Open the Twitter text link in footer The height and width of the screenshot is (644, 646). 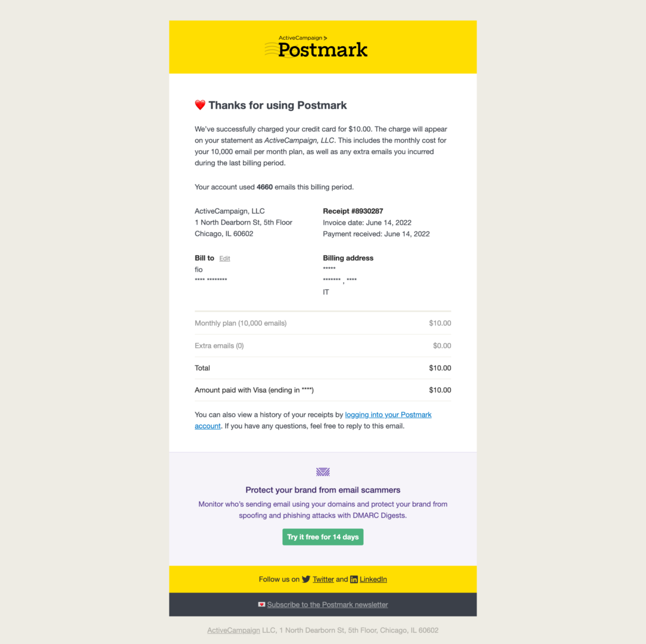point(323,579)
